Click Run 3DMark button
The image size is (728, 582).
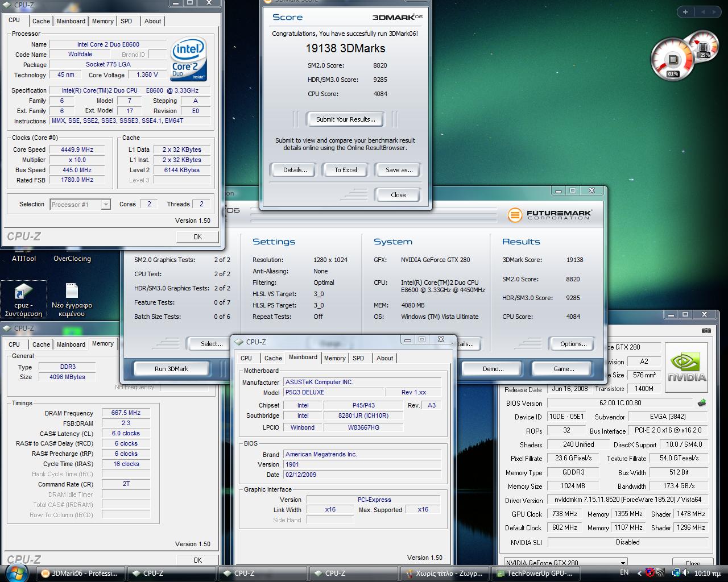click(172, 369)
